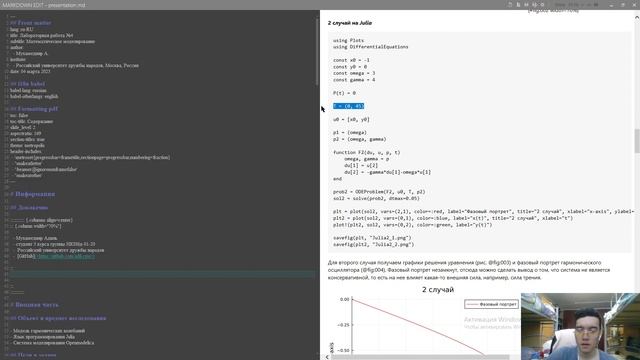Click the '## i18n babel' heading

[x=27, y=84]
